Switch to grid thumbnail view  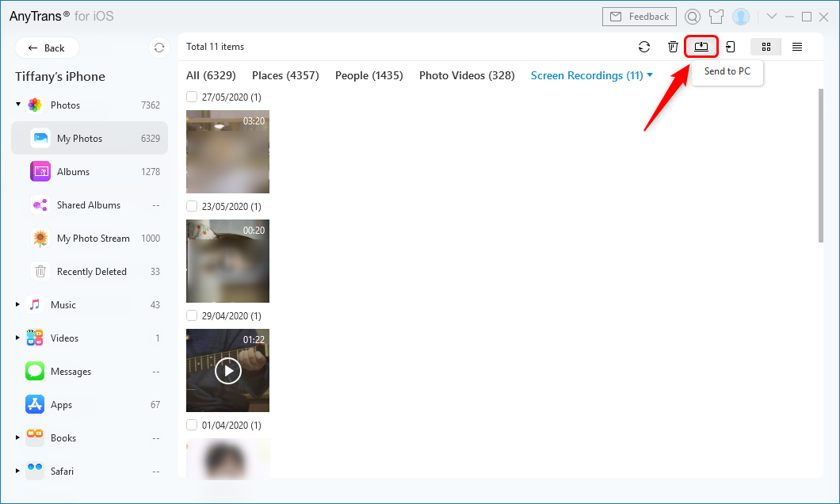coord(766,47)
